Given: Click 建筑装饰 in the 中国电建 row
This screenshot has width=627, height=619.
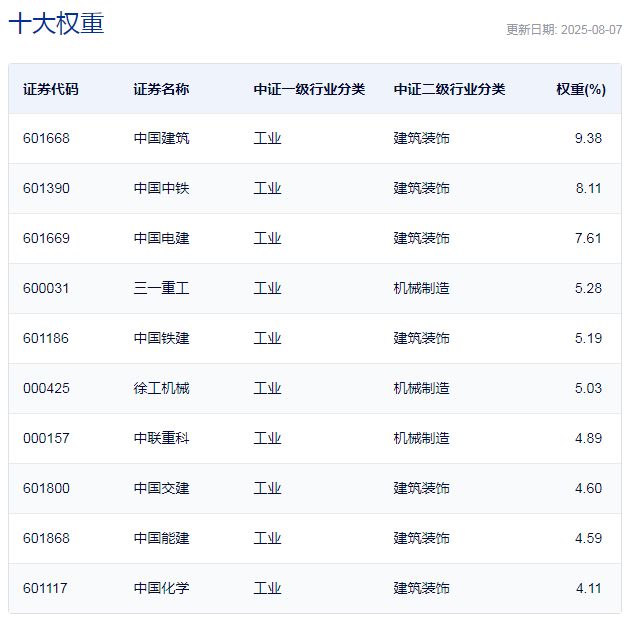Looking at the screenshot, I should click(x=421, y=238).
